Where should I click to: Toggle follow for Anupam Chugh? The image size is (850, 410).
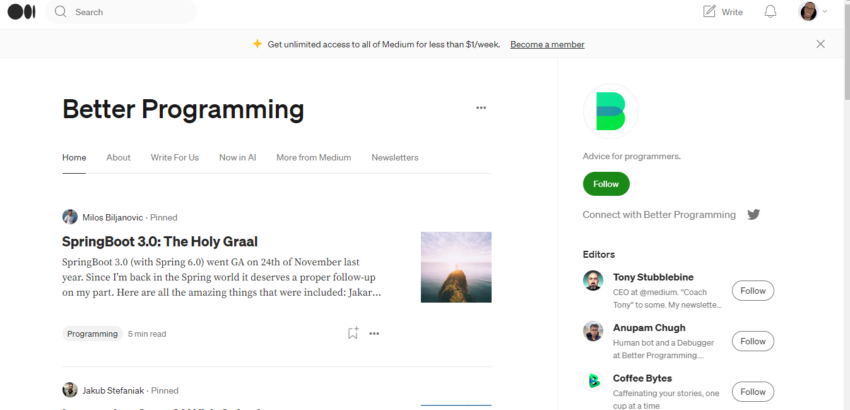tap(752, 341)
